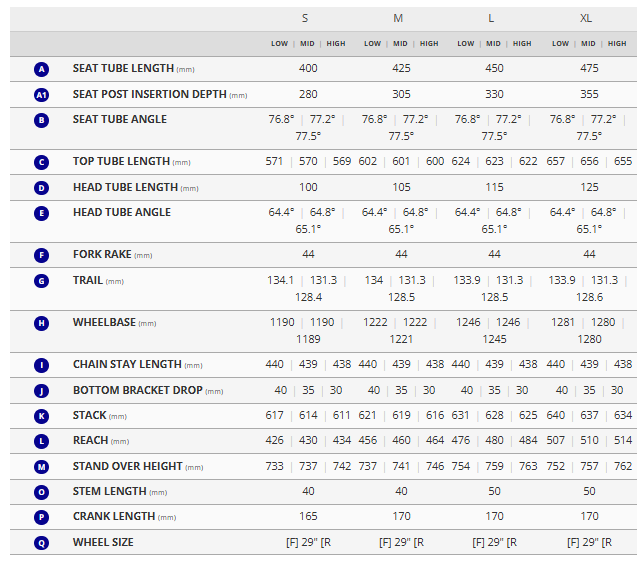Click the STAND OVER HEIGHT row label

point(127,466)
